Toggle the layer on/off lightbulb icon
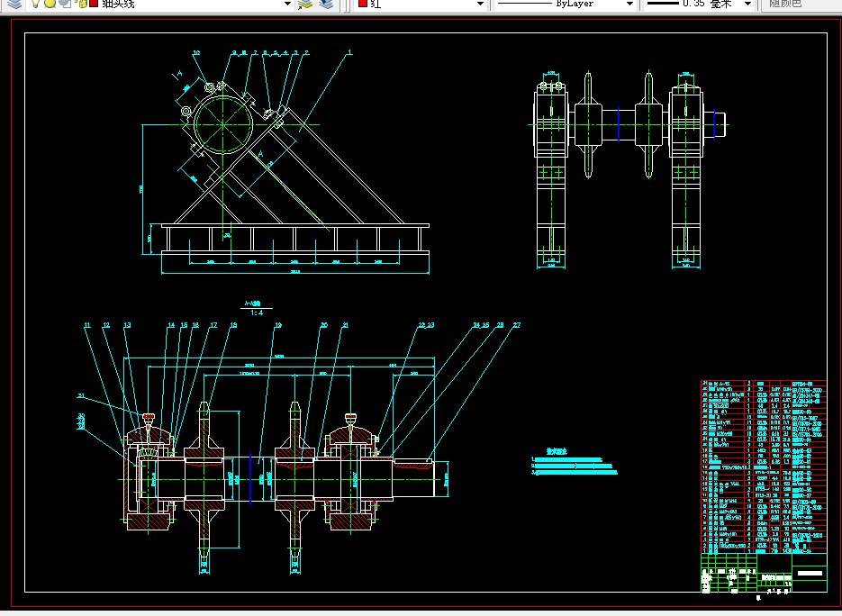This screenshot has height=616, width=842. click(35, 4)
